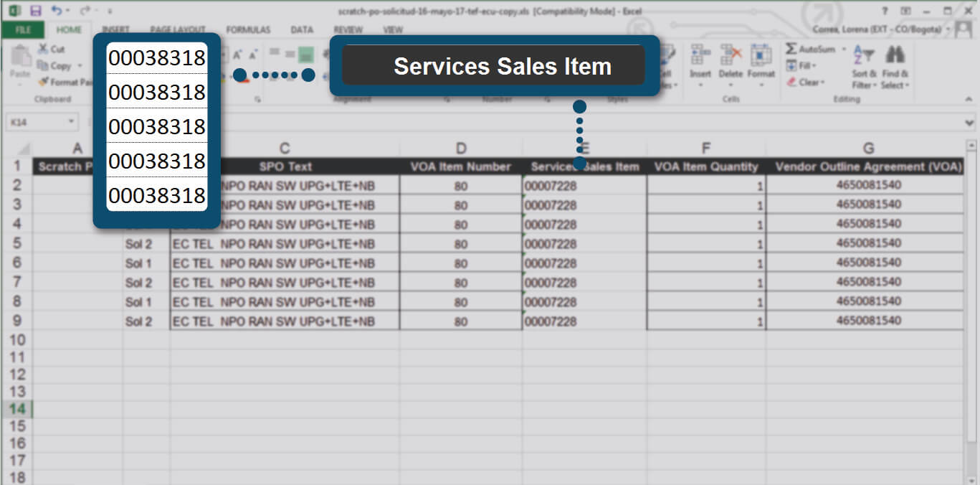The height and width of the screenshot is (485, 980).
Task: Select column G header
Action: click(x=867, y=149)
